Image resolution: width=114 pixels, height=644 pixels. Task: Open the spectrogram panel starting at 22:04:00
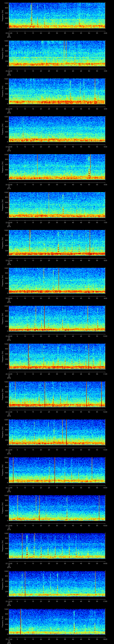coord(57,129)
